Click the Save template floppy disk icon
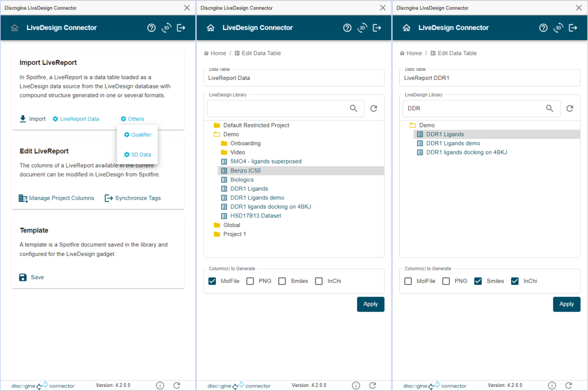588x391 pixels. (23, 277)
